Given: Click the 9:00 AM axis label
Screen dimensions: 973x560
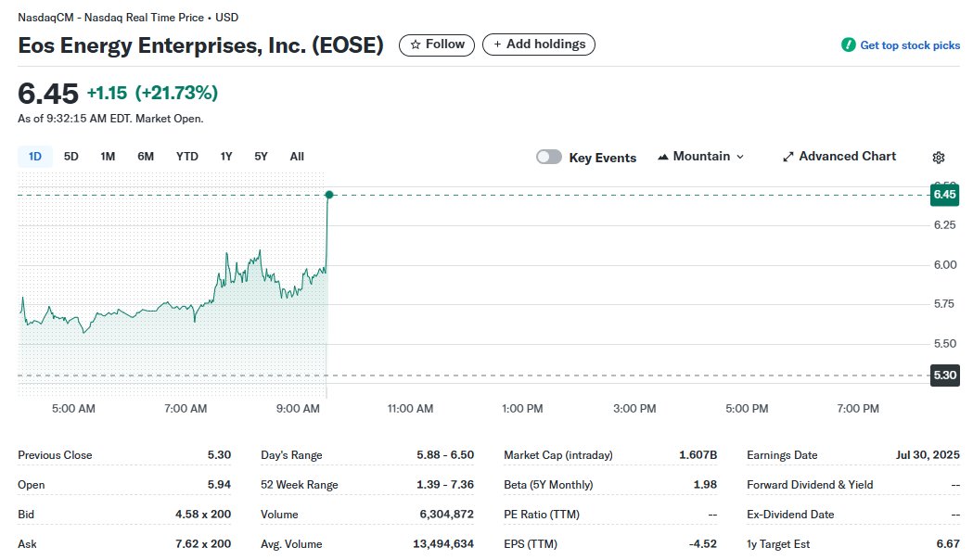Looking at the screenshot, I should [x=298, y=409].
